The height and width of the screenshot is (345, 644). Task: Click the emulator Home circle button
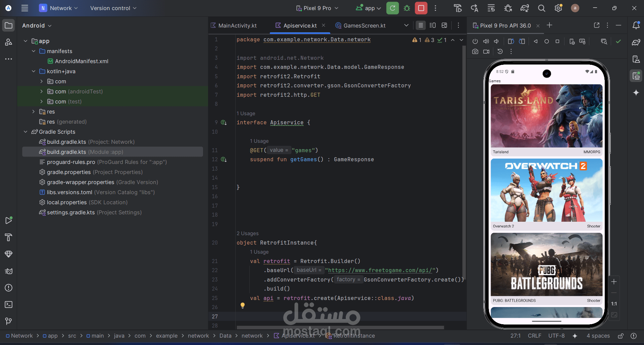click(547, 41)
